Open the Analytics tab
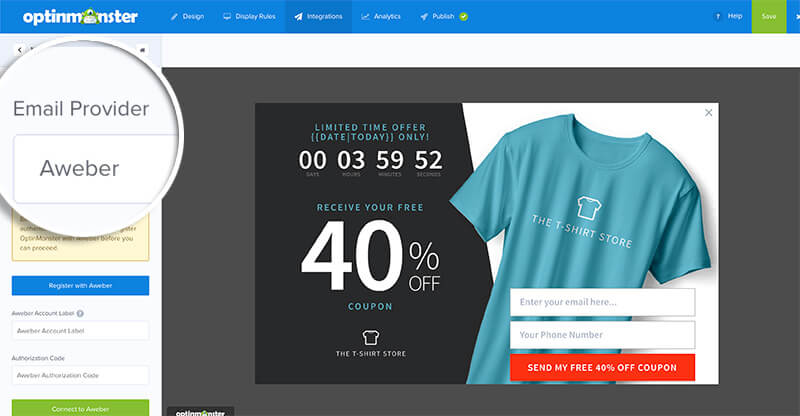 click(x=381, y=16)
